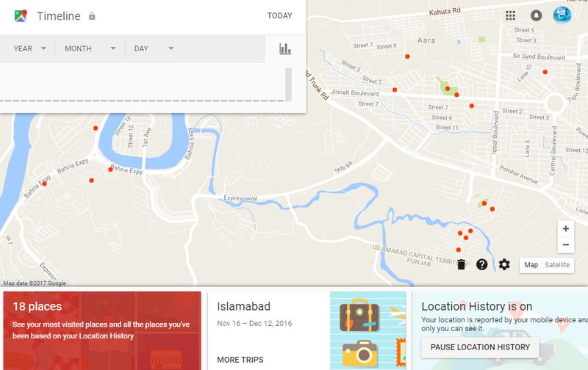Open the account profile avatar
The height and width of the screenshot is (370, 588).
point(562,15)
